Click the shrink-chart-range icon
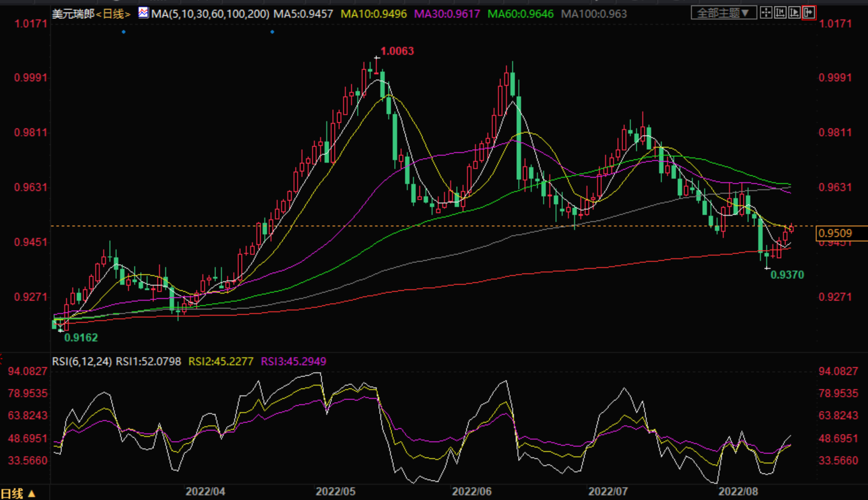868x500 pixels. (780, 12)
